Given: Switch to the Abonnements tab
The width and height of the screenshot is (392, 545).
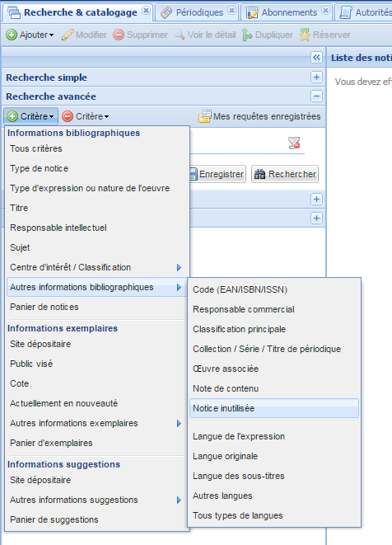Looking at the screenshot, I should click(289, 12).
